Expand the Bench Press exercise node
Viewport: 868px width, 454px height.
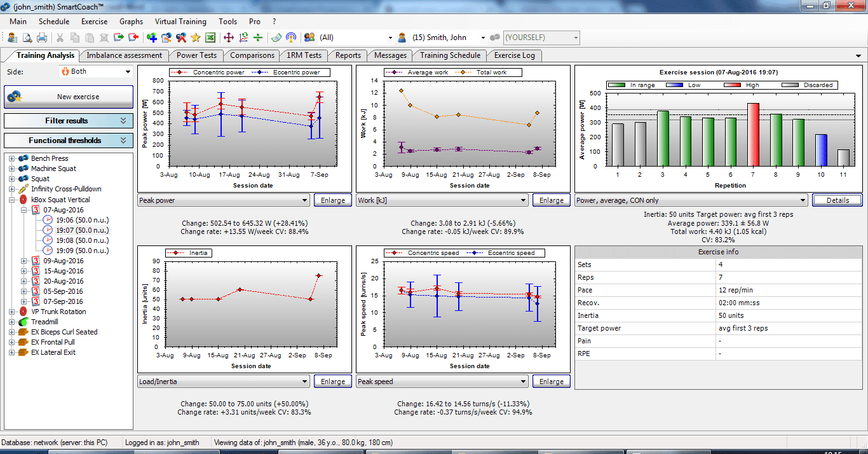[11, 158]
